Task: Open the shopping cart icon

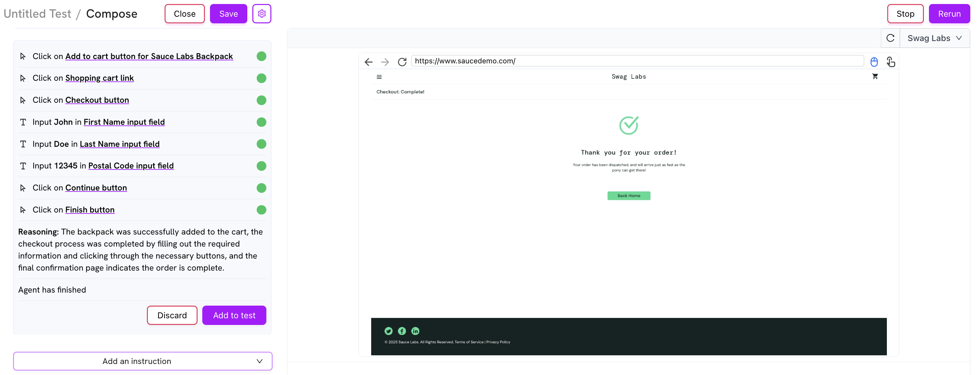Action: [x=875, y=76]
